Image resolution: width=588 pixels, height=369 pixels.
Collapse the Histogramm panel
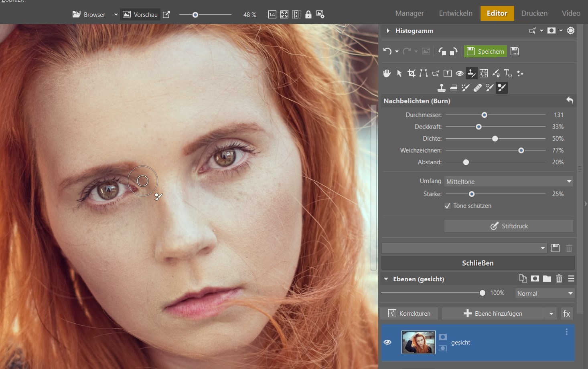click(388, 30)
